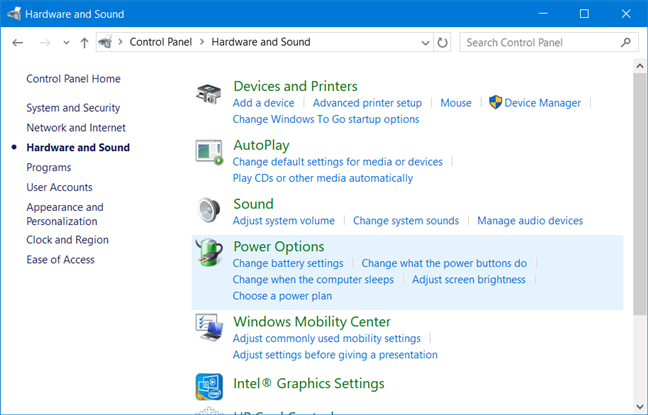
Task: Open Intel Graphics Settings heading
Action: point(309,384)
